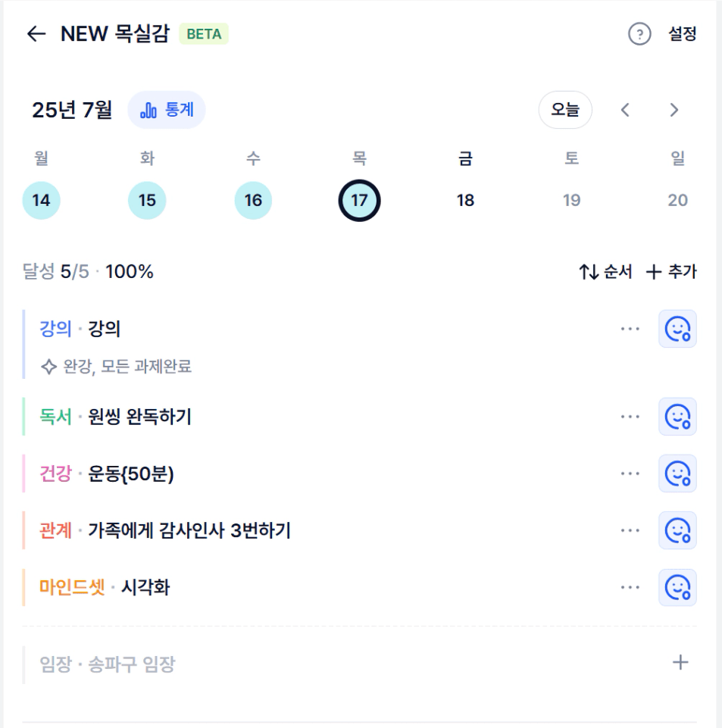The image size is (722, 728).
Task: Go to previous week chevron
Action: point(625,110)
